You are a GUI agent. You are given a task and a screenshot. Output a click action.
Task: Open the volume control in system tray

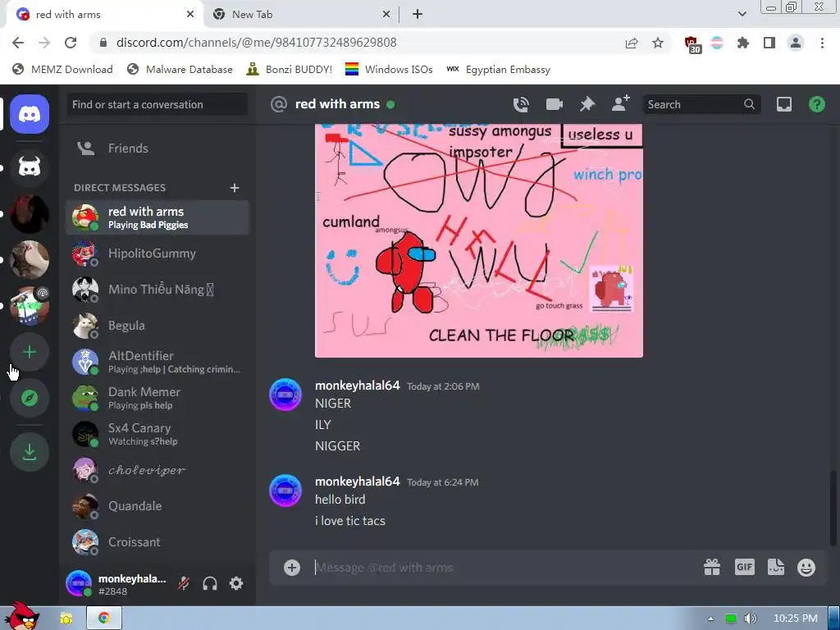click(x=750, y=619)
